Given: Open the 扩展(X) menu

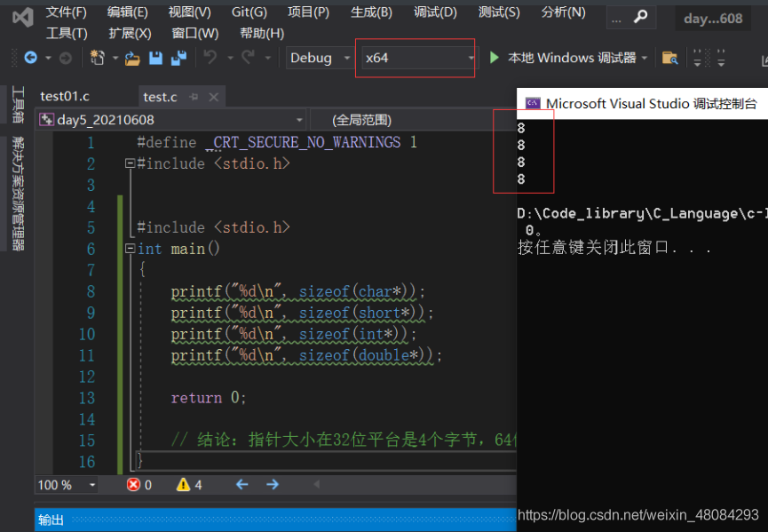Looking at the screenshot, I should click(130, 34).
